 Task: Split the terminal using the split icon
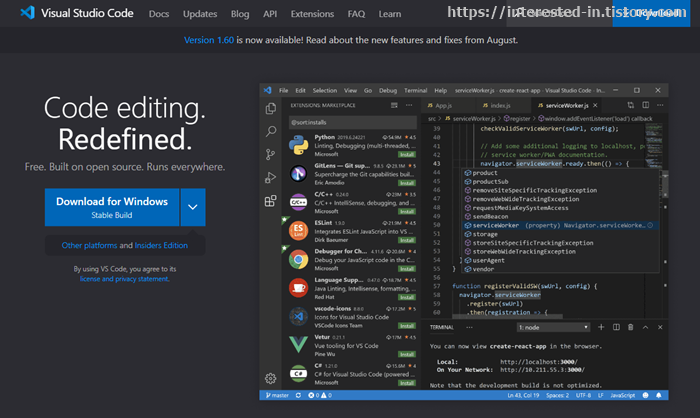click(x=616, y=327)
